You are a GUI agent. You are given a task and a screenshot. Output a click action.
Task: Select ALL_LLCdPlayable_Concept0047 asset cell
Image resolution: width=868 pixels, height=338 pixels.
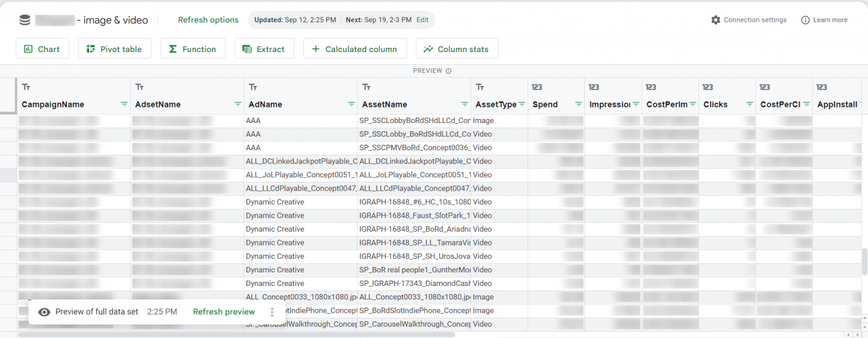click(x=414, y=189)
